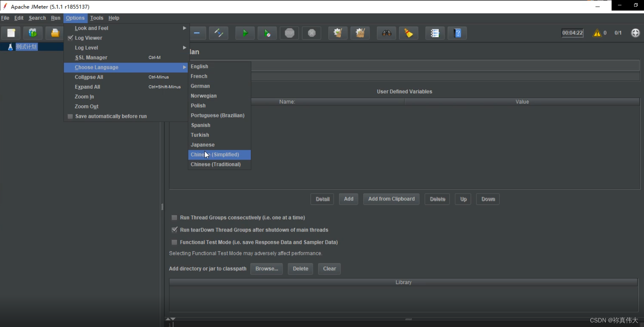Expand the Log Level submenu
The width and height of the screenshot is (644, 327).
click(x=126, y=48)
